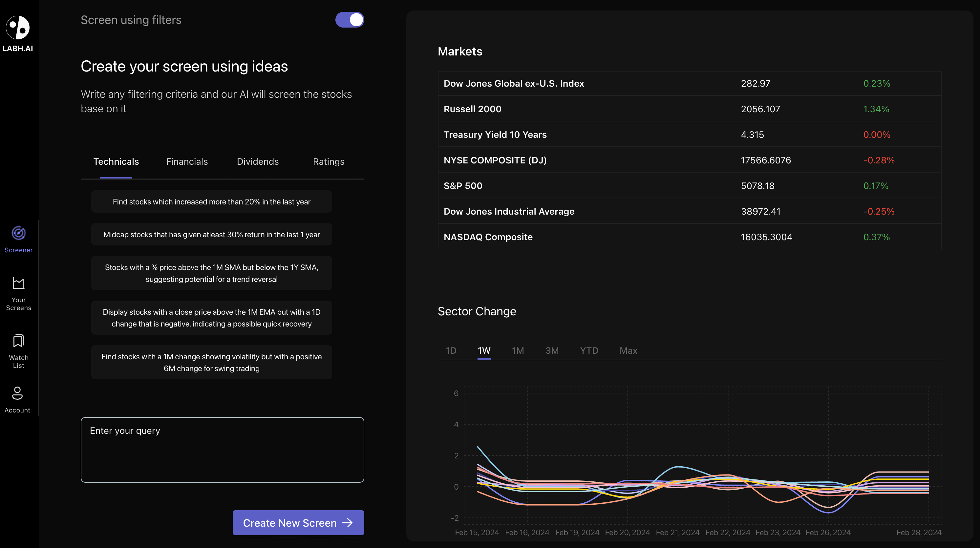Open the Account profile icon
This screenshot has height=548, width=980.
(x=17, y=393)
